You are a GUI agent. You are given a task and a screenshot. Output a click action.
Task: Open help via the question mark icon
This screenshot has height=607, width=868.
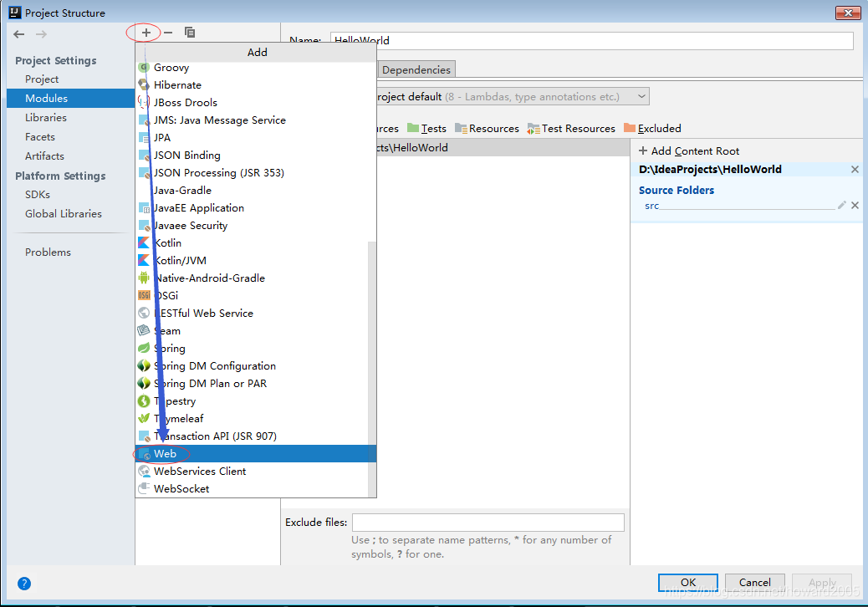(24, 584)
